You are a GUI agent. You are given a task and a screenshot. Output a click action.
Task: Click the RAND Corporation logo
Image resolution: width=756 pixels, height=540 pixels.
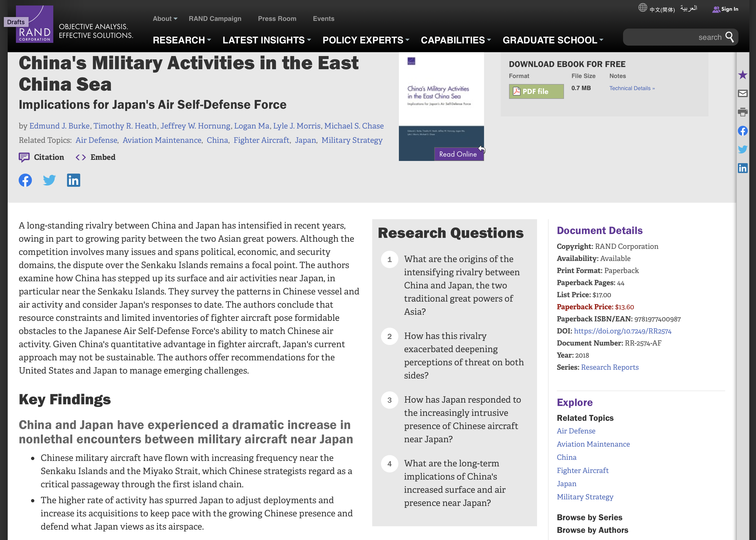35,24
